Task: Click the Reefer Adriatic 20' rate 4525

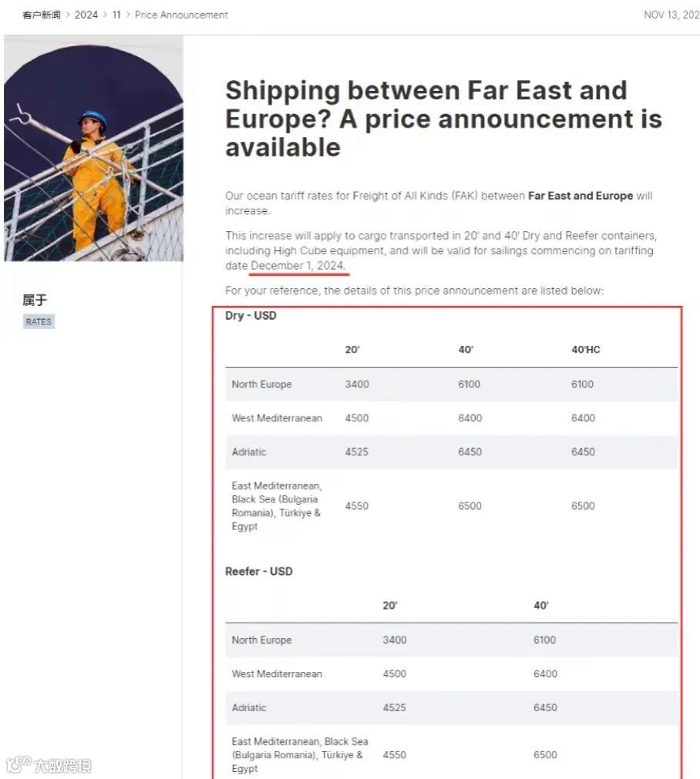Action: coord(394,707)
